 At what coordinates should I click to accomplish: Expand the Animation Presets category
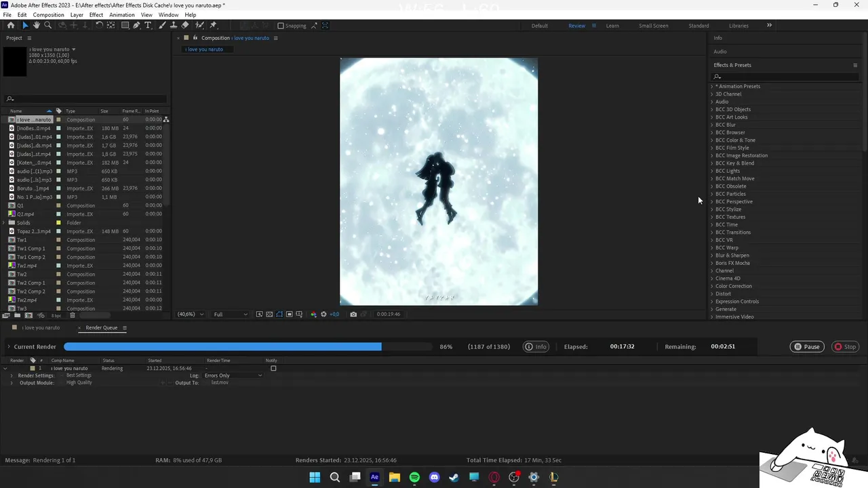click(712, 86)
